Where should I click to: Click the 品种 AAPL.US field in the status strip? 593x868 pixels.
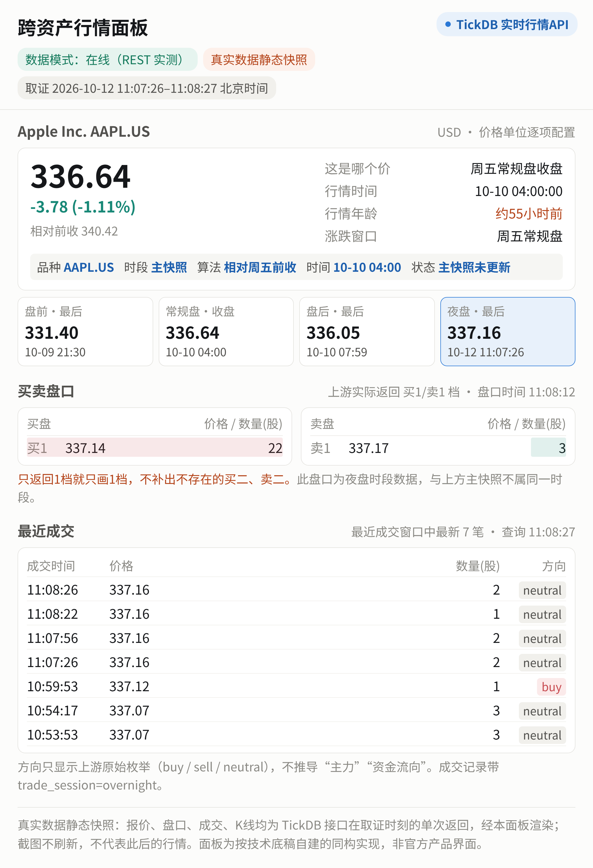coord(75,267)
